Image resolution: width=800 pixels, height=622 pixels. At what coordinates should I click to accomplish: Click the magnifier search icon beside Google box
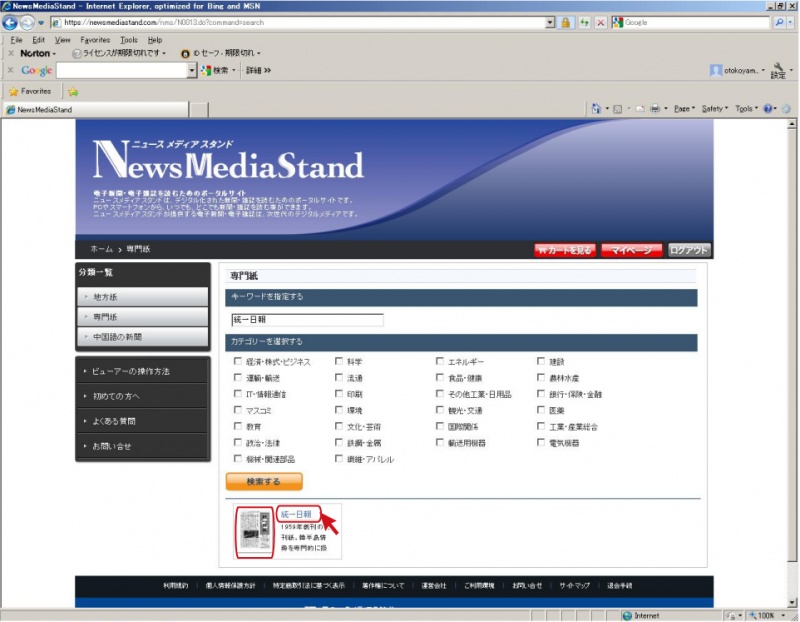point(779,22)
